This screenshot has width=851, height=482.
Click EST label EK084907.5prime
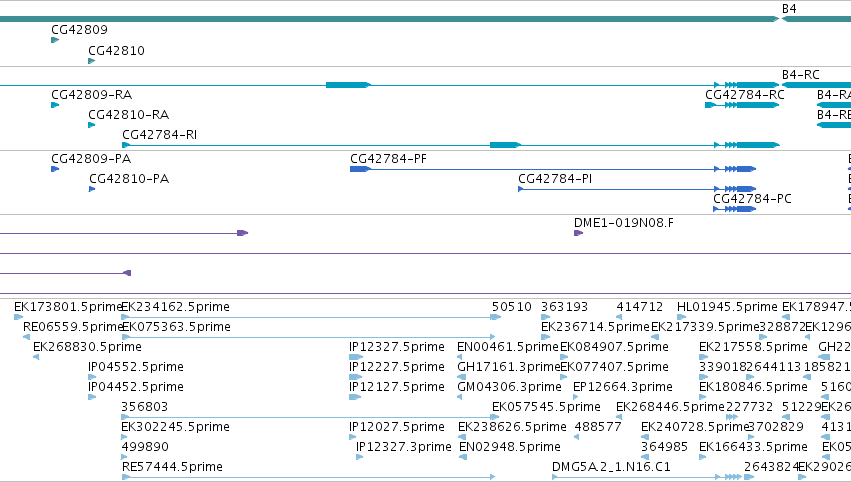pyautogui.click(x=614, y=347)
